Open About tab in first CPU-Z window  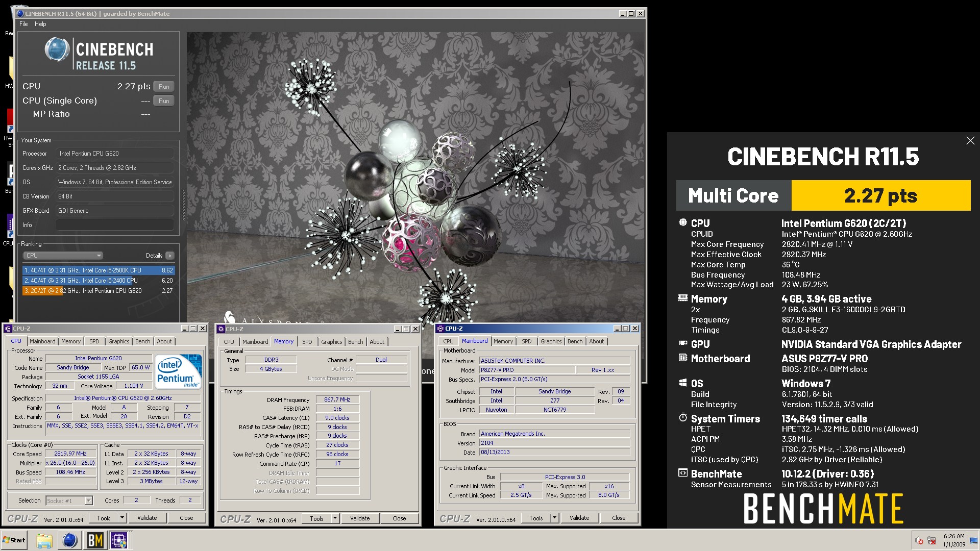pos(164,341)
